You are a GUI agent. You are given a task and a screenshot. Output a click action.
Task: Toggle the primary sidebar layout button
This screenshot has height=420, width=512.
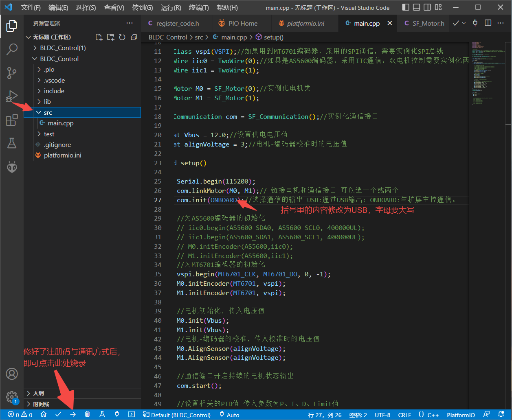(x=405, y=7)
